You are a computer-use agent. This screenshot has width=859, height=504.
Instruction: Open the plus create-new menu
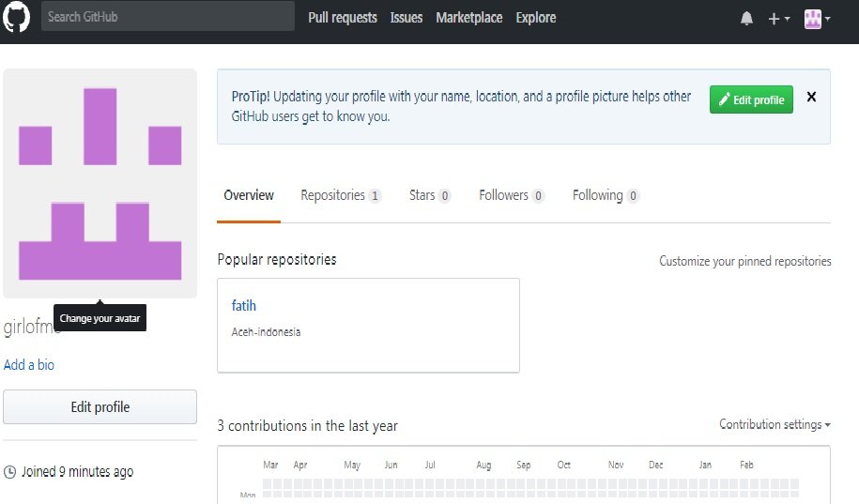point(778,19)
